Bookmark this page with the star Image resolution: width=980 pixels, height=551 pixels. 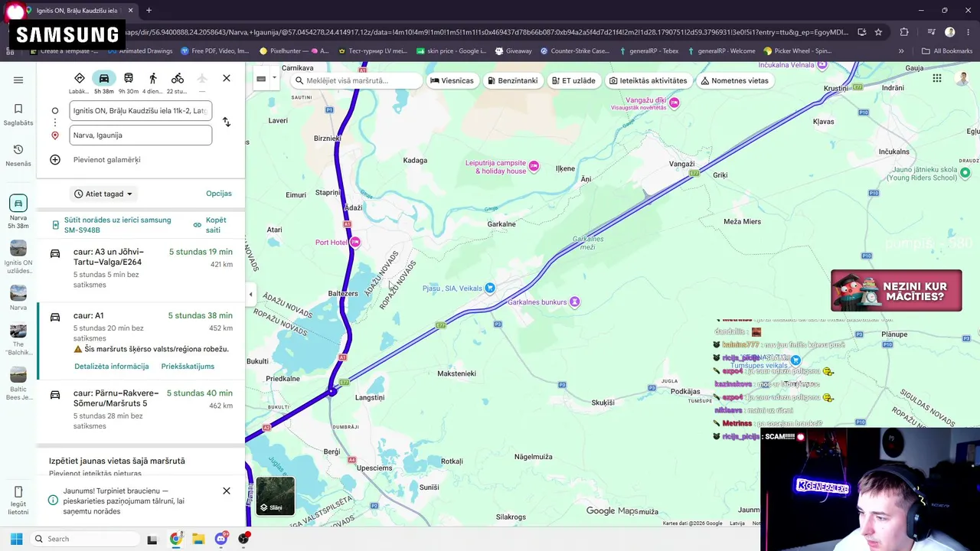tap(878, 32)
